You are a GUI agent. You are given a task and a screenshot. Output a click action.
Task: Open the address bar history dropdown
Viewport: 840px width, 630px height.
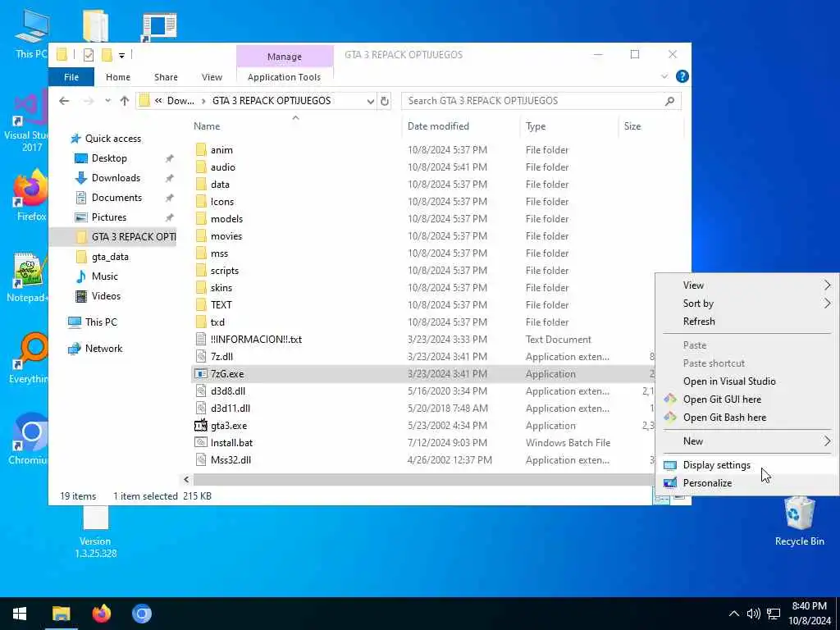click(370, 101)
